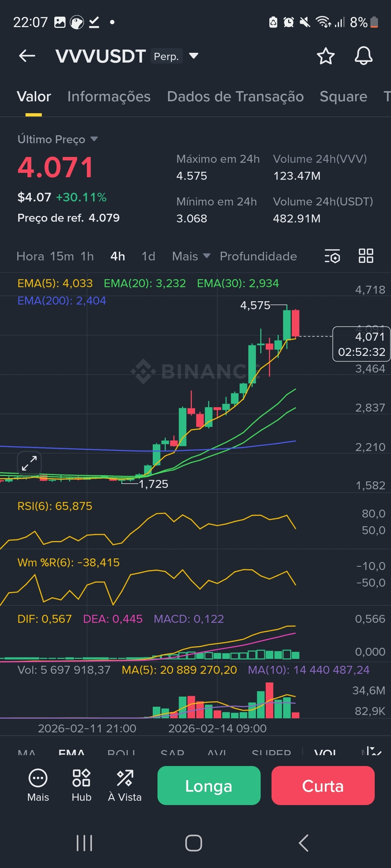Image resolution: width=391 pixels, height=868 pixels.
Task: Select the 1h timeframe
Action: pyautogui.click(x=87, y=256)
